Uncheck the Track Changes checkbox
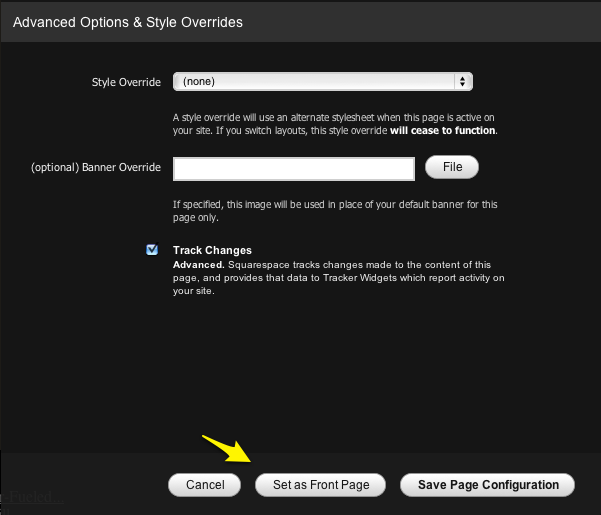The image size is (601, 515). coord(152,250)
